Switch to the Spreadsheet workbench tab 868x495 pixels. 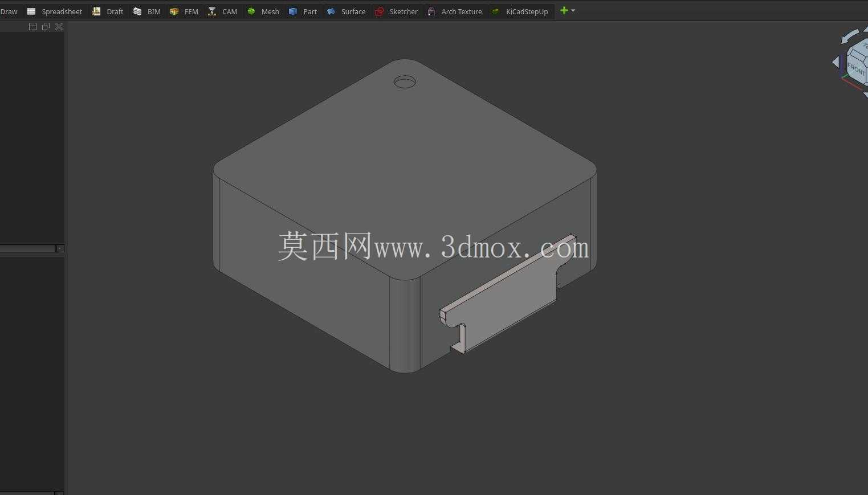55,11
